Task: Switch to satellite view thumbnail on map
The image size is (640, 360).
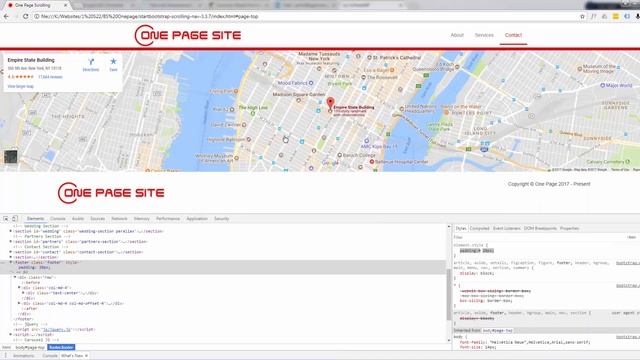Action: [x=11, y=156]
